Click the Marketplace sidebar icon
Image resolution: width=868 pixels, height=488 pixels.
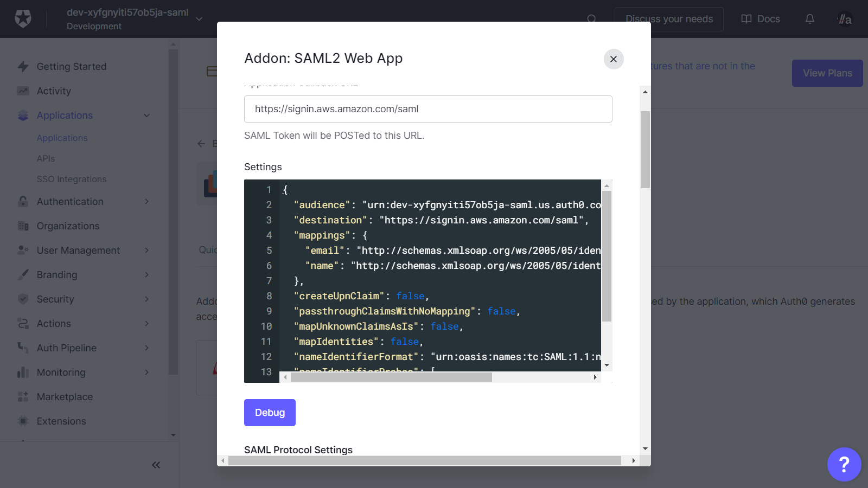(23, 397)
